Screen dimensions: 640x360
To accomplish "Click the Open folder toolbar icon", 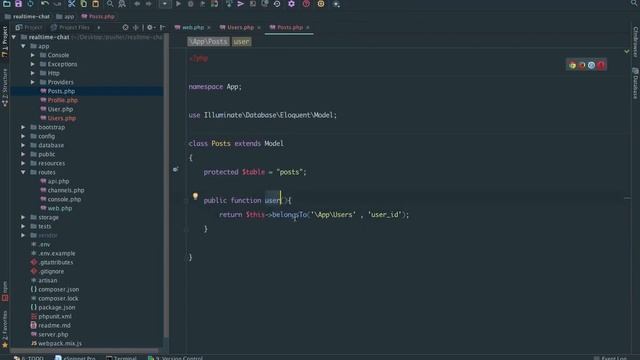I will coord(7,4).
